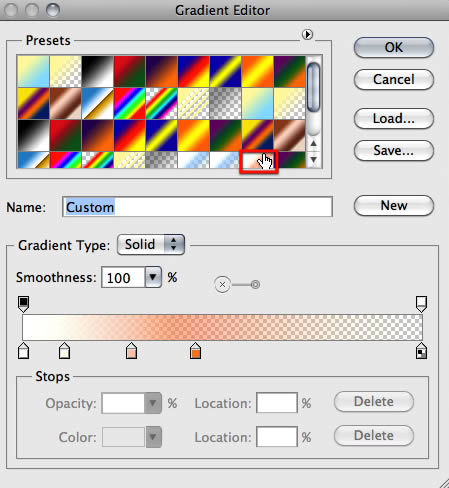
Task: Click the Load... button
Action: pos(394,118)
